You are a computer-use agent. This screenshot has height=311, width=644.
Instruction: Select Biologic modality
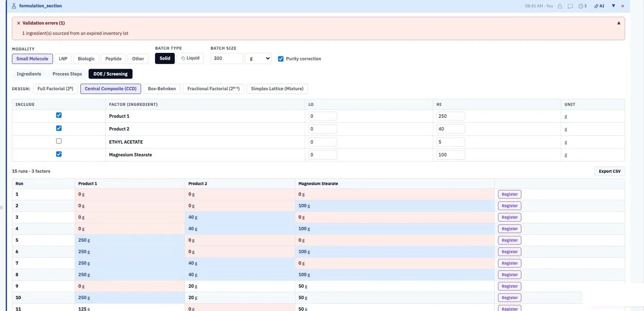(x=86, y=59)
